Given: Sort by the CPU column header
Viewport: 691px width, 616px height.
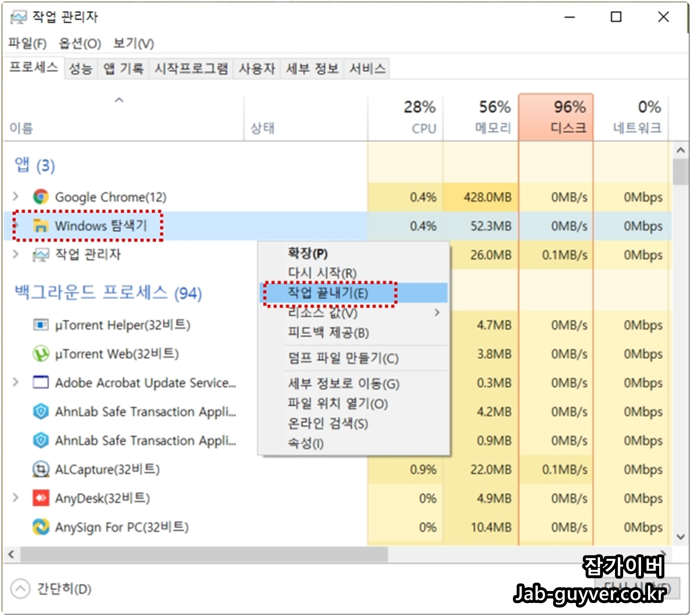Looking at the screenshot, I should pyautogui.click(x=405, y=118).
